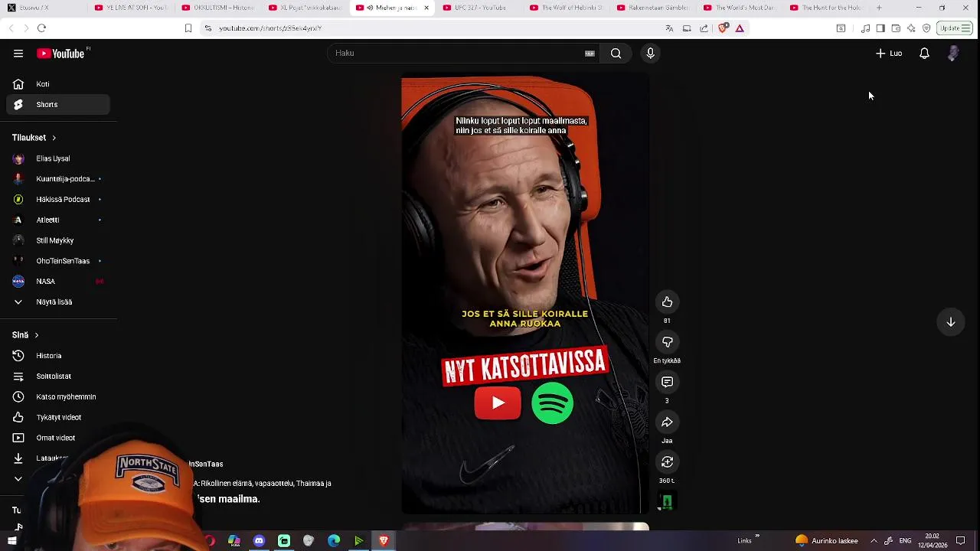Screen dimensions: 980x551
Task: Open Brave browser from the taskbar
Action: 384,541
